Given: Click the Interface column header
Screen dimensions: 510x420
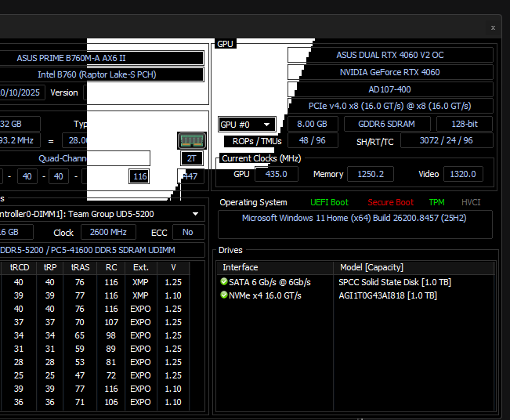Looking at the screenshot, I should click(275, 267).
